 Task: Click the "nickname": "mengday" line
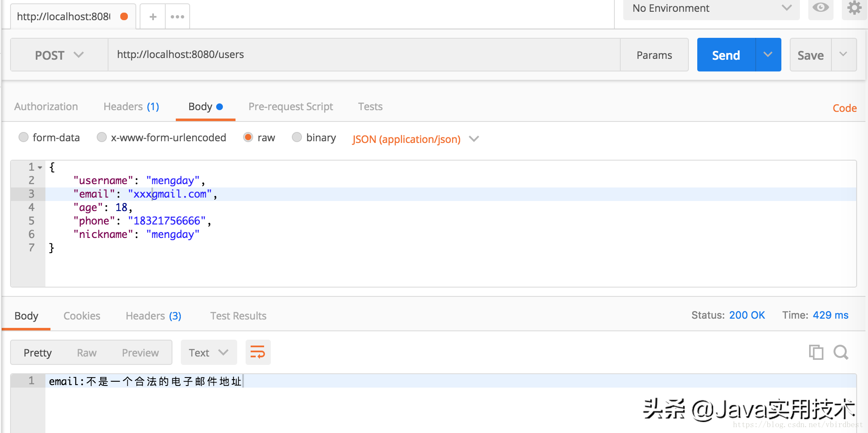(136, 234)
